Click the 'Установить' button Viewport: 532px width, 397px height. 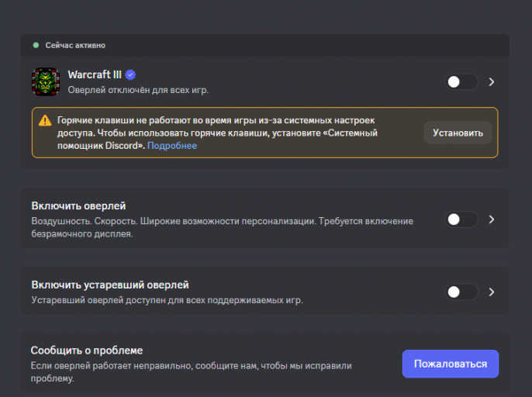tap(458, 133)
